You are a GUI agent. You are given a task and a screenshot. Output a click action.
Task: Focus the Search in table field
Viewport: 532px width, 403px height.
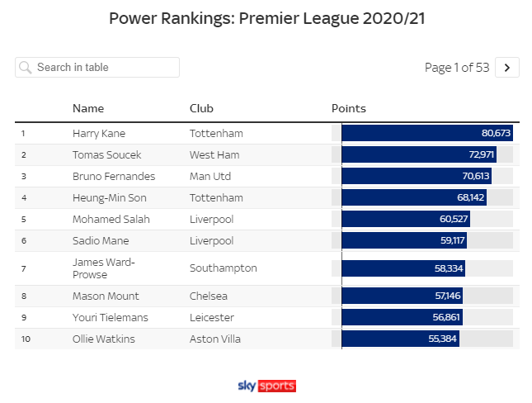point(97,67)
